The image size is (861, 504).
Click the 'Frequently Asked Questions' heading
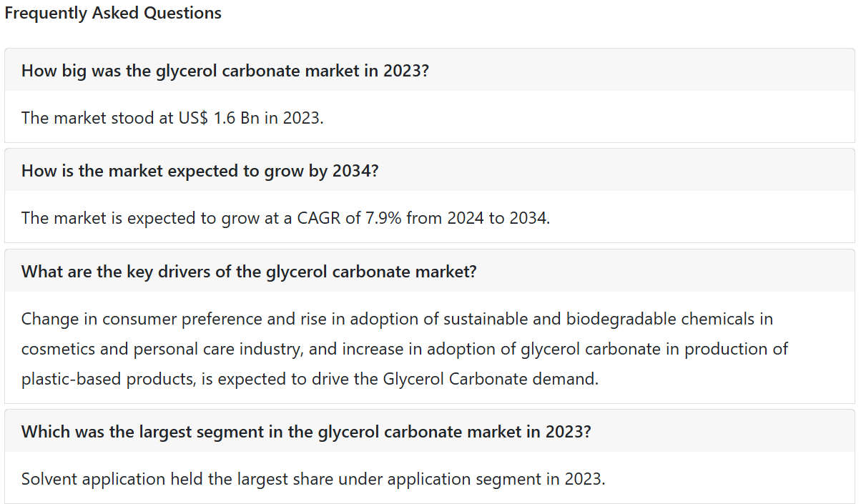pos(113,13)
